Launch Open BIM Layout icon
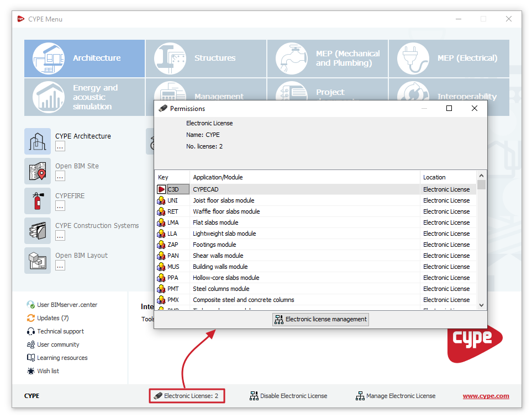 [38, 261]
